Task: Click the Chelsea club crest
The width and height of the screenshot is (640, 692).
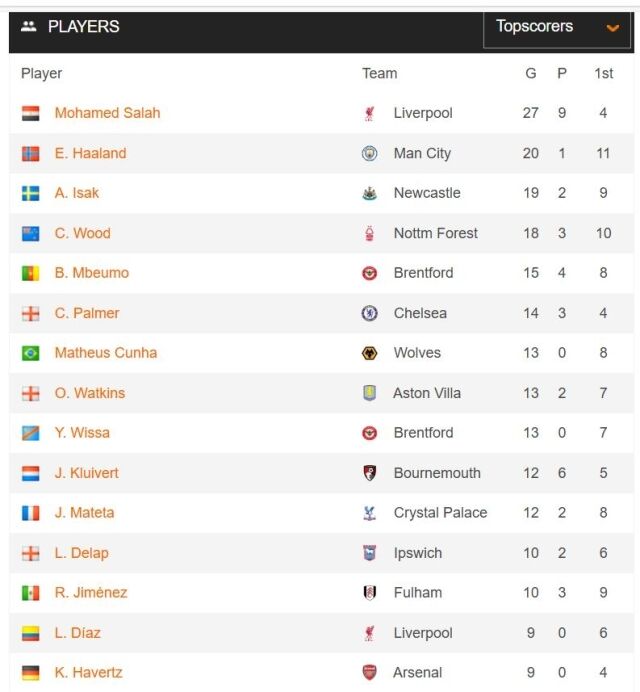Action: pos(369,313)
